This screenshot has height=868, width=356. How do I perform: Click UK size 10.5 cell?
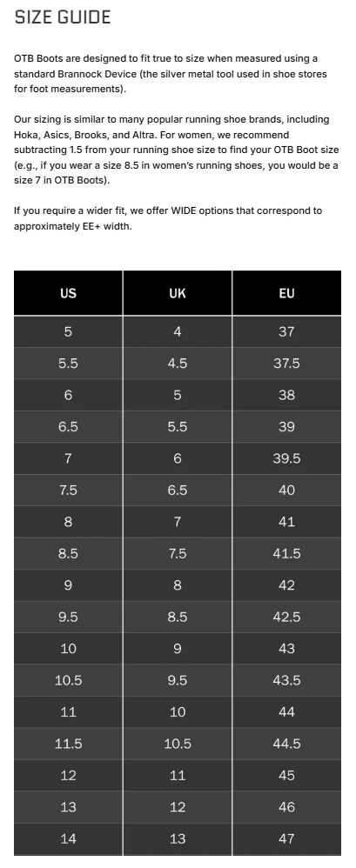(178, 744)
